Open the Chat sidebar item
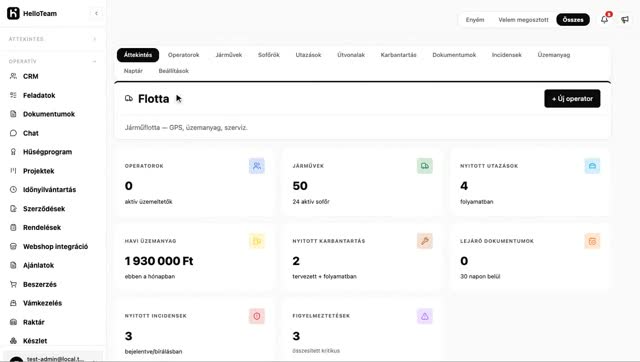Viewport: 640px width, 362px height. coord(53,133)
